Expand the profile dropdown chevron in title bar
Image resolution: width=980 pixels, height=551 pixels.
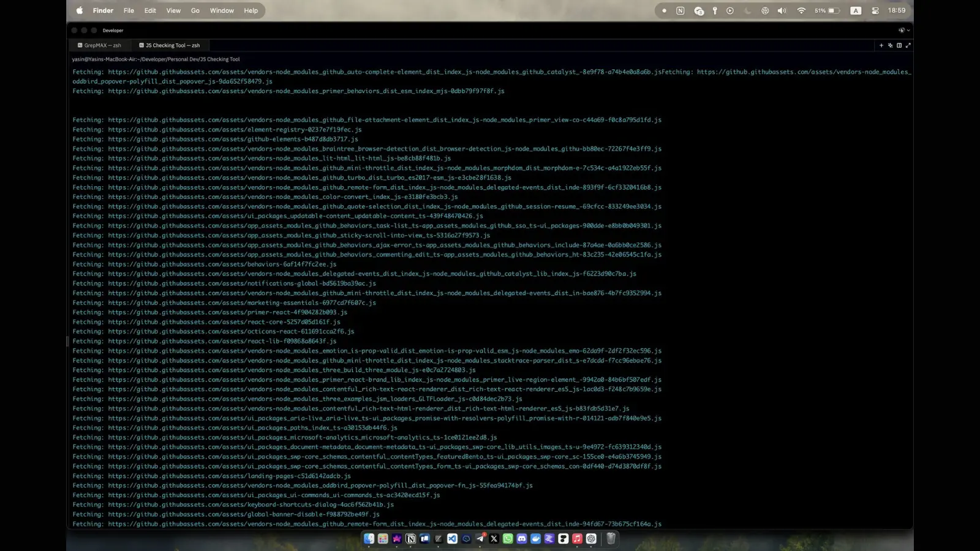tap(908, 30)
